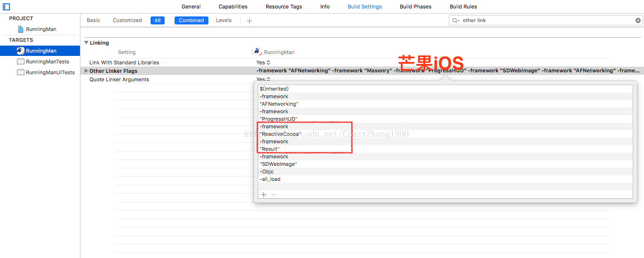The image size is (644, 258).
Task: Focus the 'other link' search field
Action: pos(546,20)
